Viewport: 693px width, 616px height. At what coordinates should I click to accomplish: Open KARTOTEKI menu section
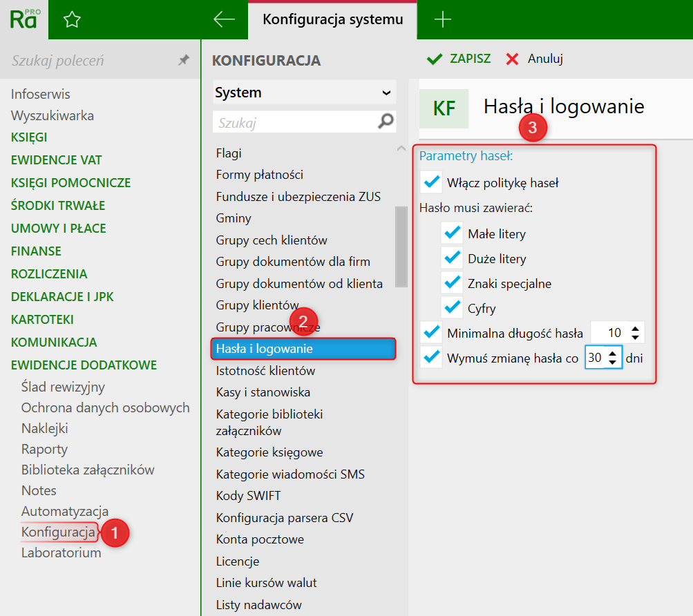pyautogui.click(x=42, y=320)
